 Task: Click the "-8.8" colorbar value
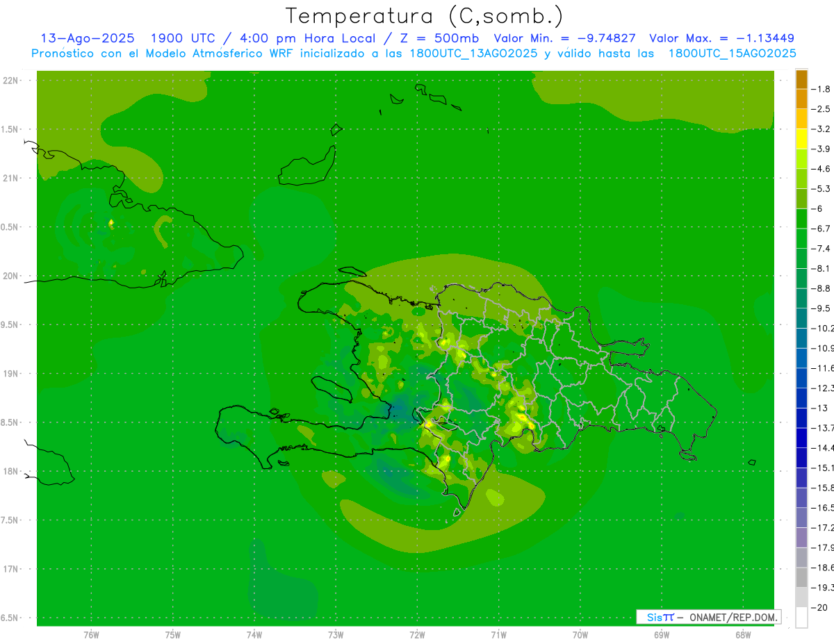point(822,288)
